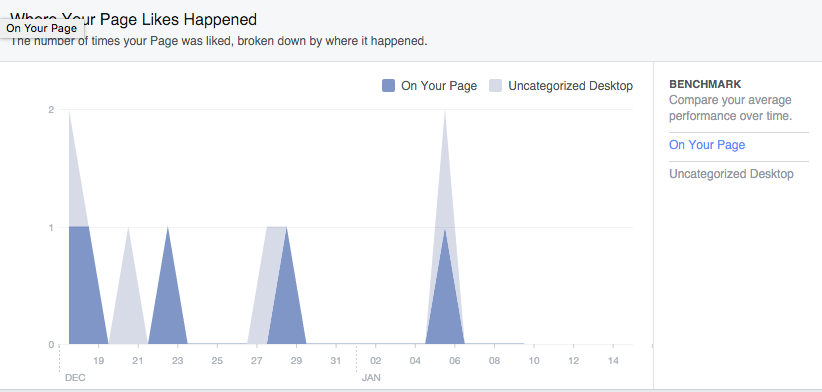Click the Uncategorized Desktop legend color square

[495, 85]
